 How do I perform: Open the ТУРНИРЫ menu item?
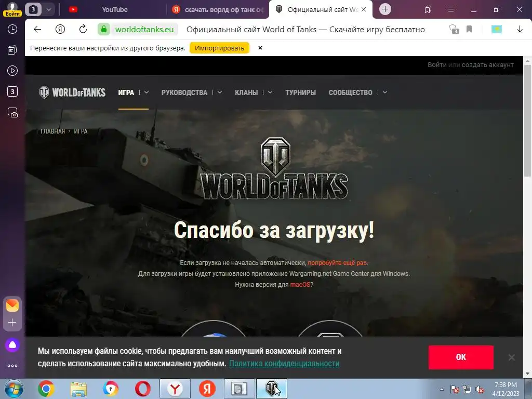301,92
